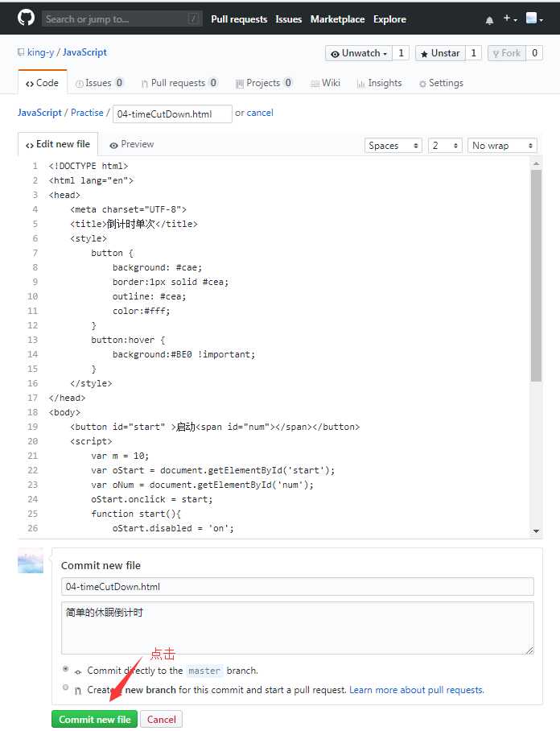Click the editor scrollbar down arrow
Image resolution: width=560 pixels, height=731 pixels.
coord(536,531)
